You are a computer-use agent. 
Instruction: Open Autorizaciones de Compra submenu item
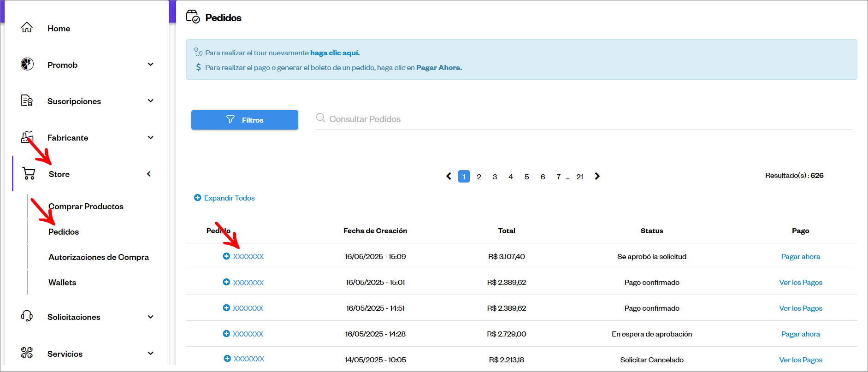pyautogui.click(x=99, y=257)
